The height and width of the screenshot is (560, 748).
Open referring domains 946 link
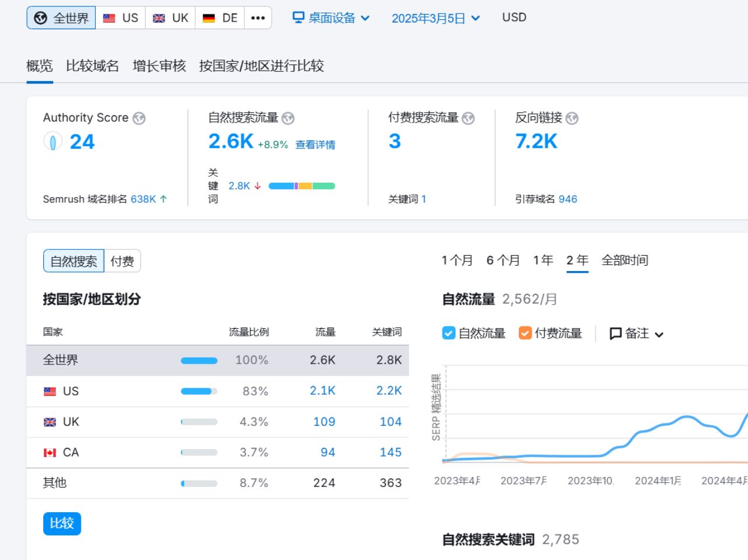pos(567,199)
